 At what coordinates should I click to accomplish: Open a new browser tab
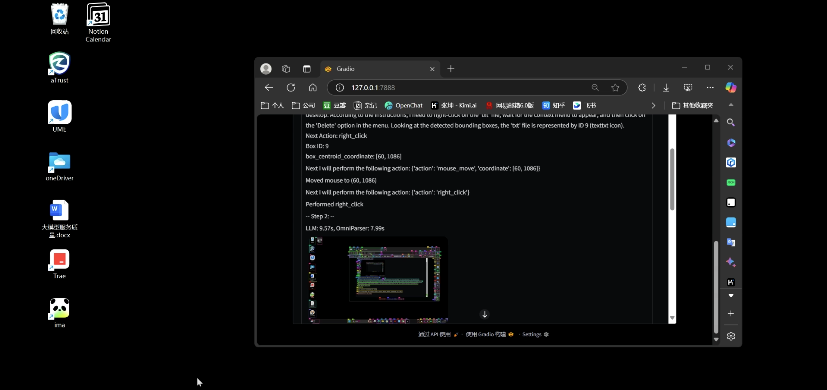click(450, 69)
